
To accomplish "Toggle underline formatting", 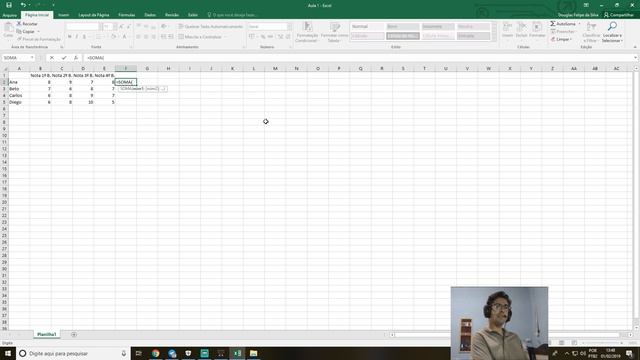I will 84,37.
